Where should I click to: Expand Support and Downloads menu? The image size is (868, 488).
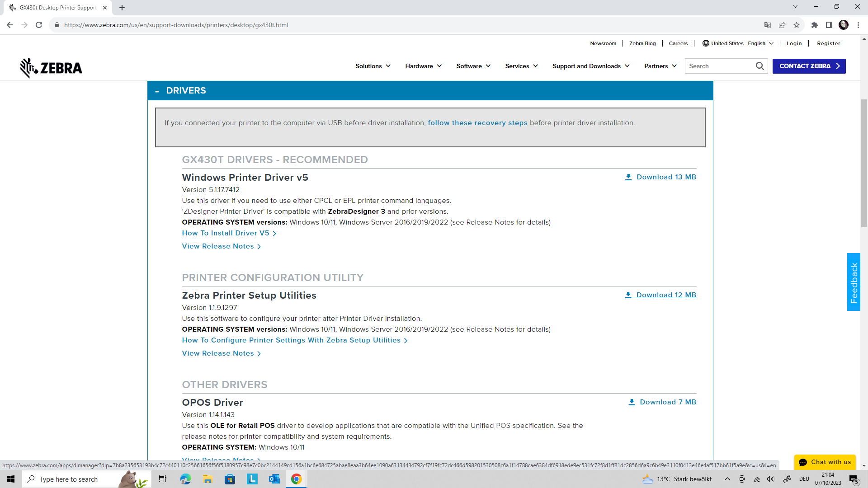coord(591,66)
